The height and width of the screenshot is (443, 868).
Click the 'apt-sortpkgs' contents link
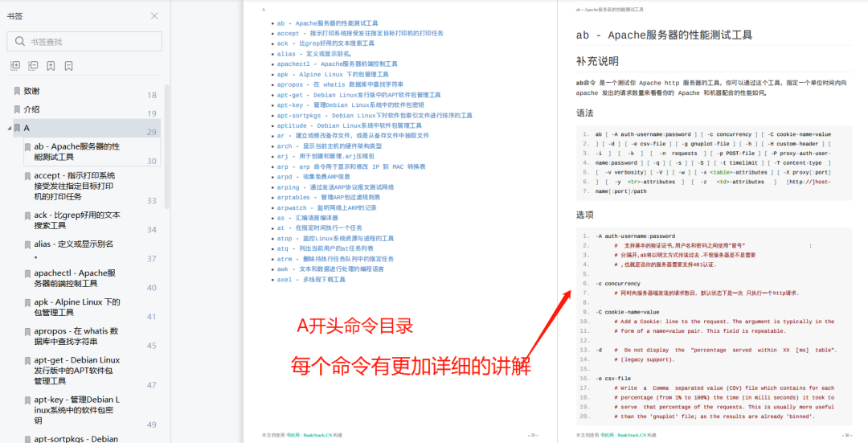(x=375, y=115)
